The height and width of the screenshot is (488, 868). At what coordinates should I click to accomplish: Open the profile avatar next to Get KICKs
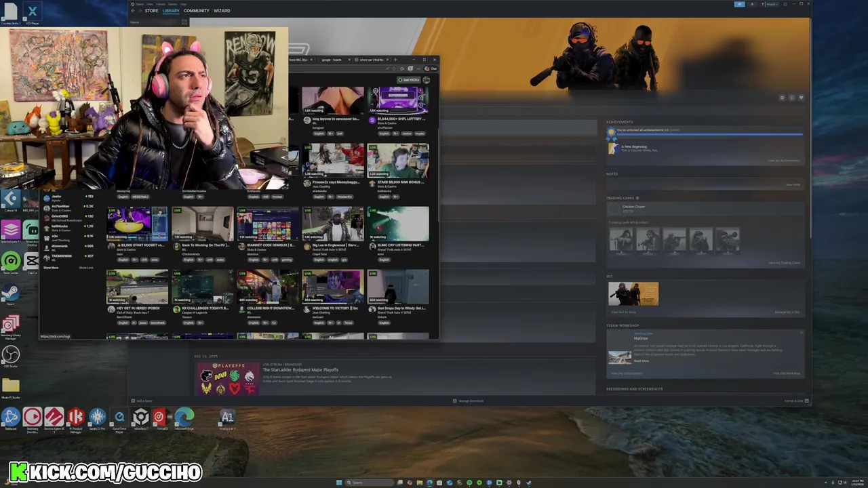[x=427, y=80]
